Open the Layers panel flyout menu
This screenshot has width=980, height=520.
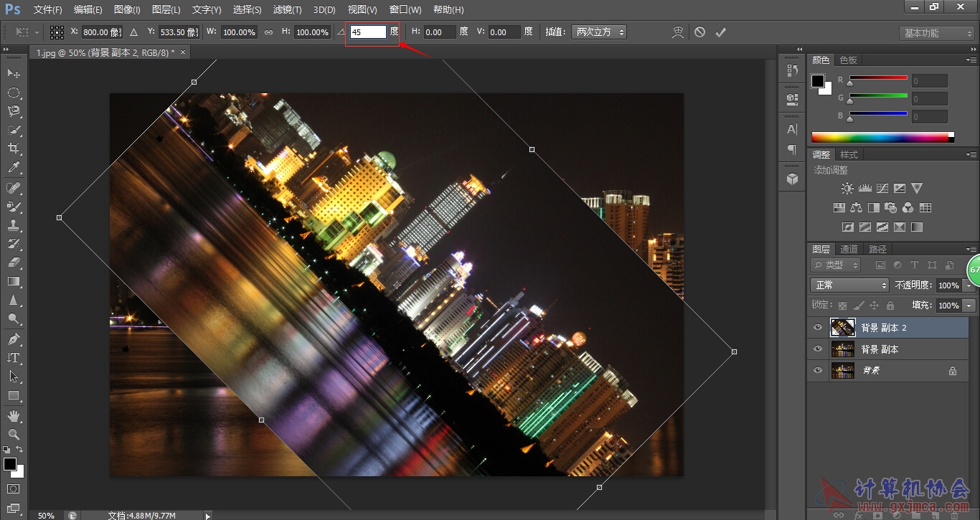pyautogui.click(x=971, y=249)
